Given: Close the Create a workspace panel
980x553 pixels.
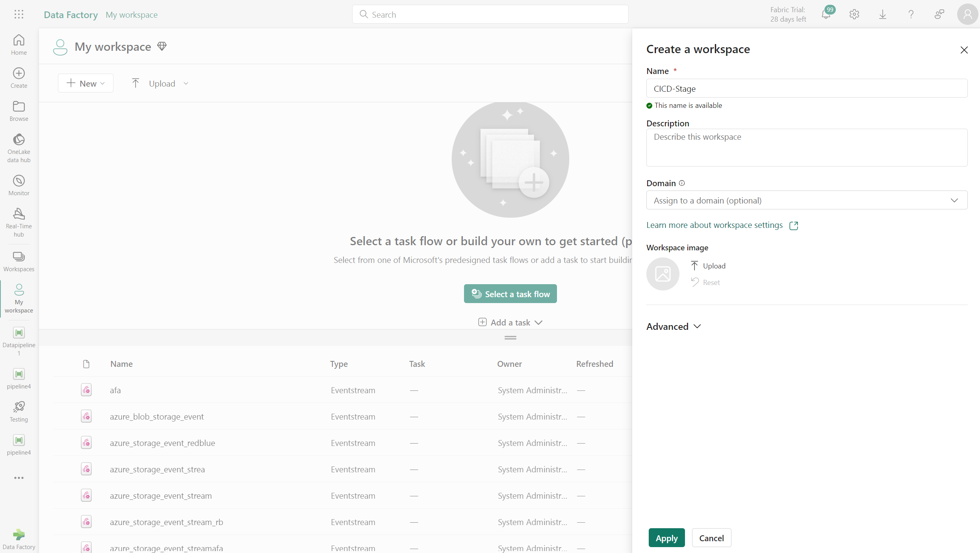Looking at the screenshot, I should pos(964,50).
